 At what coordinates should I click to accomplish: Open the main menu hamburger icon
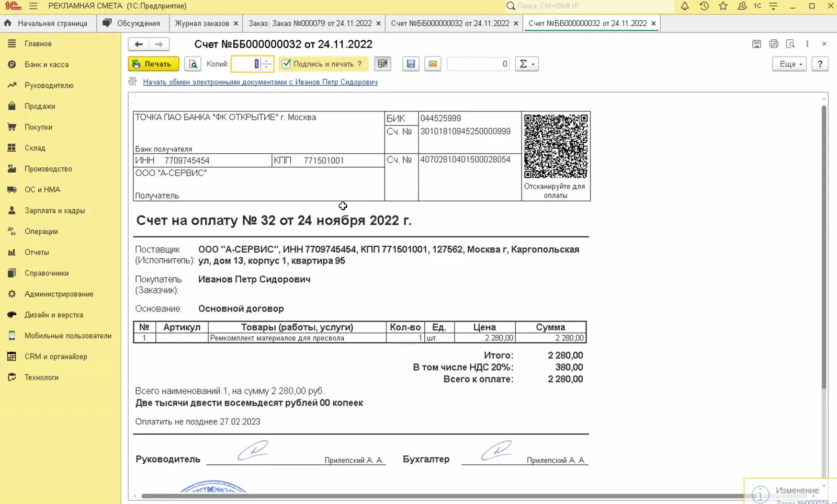click(33, 6)
